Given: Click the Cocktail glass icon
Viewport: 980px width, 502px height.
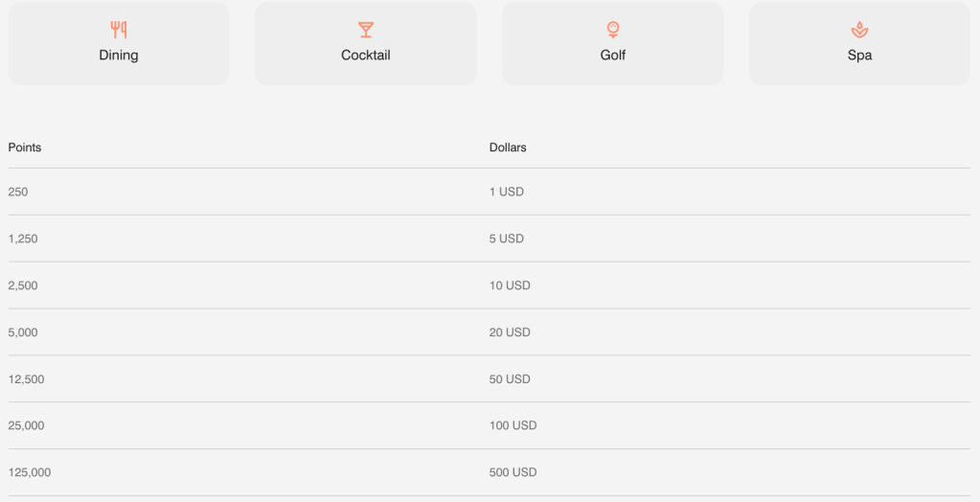Looking at the screenshot, I should (x=366, y=30).
